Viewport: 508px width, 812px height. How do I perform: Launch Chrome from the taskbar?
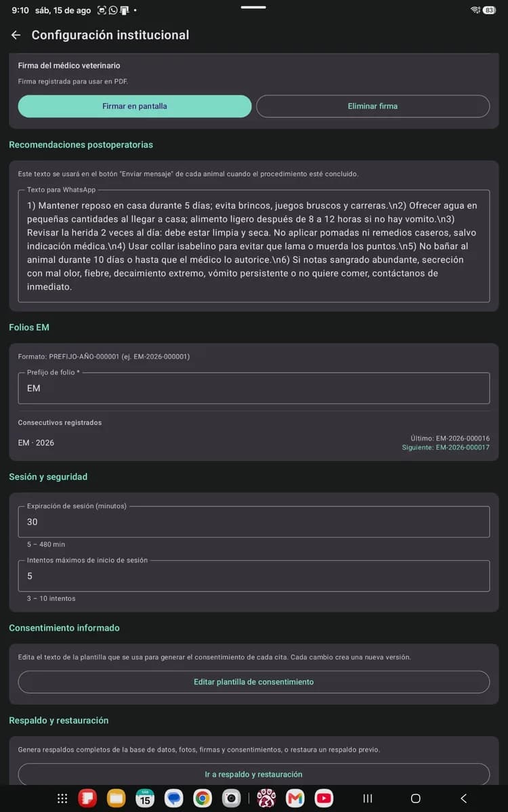(x=203, y=798)
